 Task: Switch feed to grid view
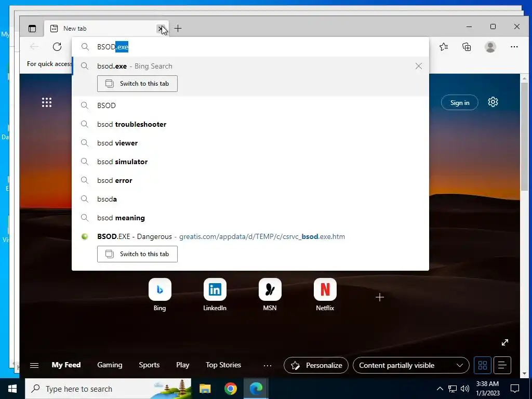pos(483,365)
